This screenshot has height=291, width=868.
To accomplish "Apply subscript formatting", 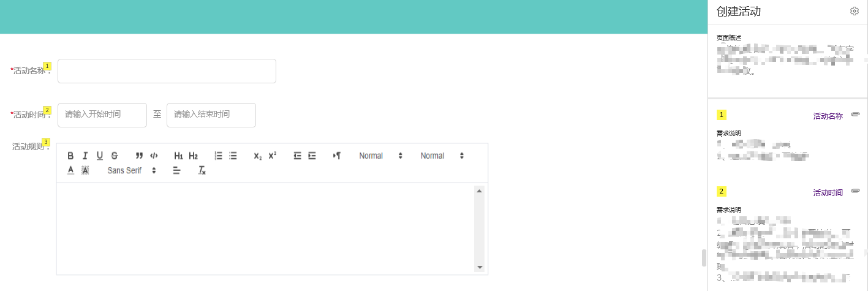I will click(x=258, y=156).
